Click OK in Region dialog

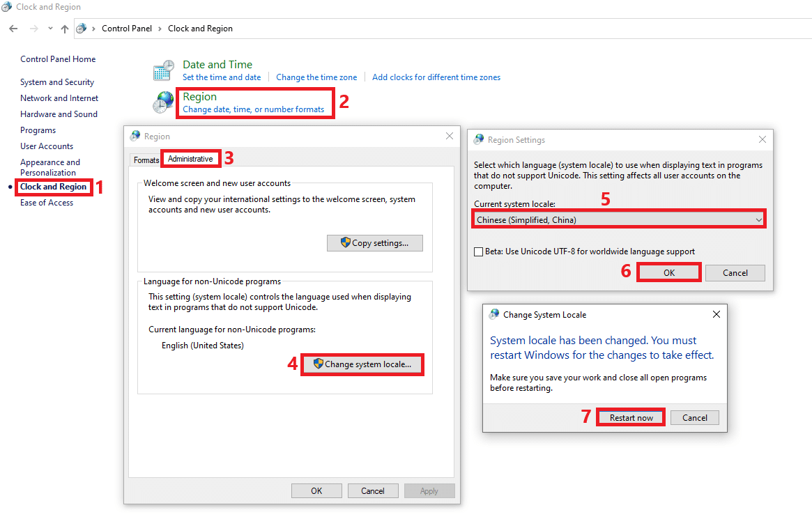(x=316, y=490)
